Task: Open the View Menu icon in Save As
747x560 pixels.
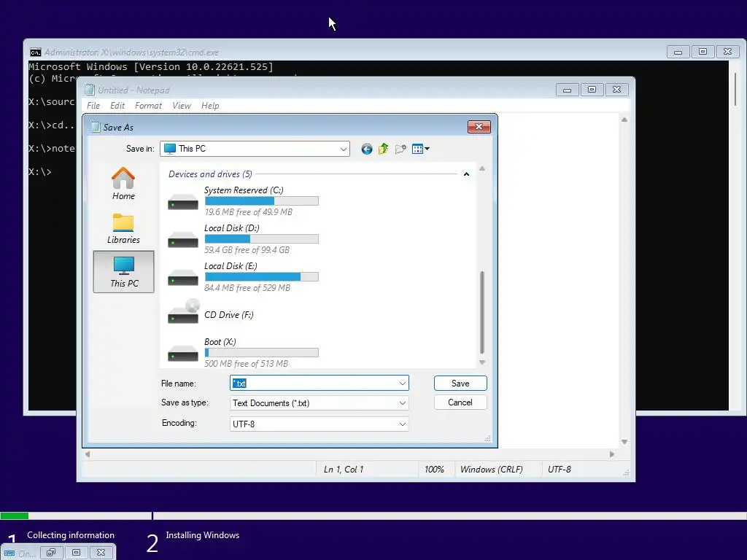Action: (420, 149)
